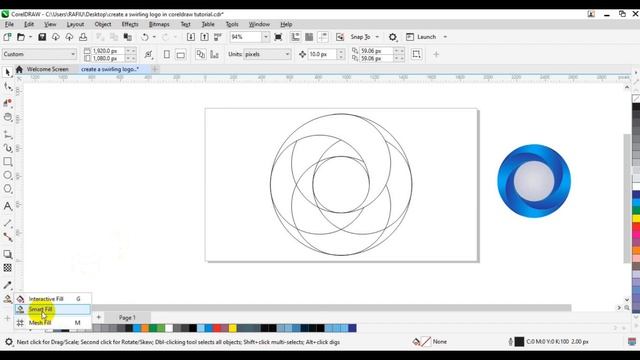
Task: Select the Zoom tool in toolbox
Action: pos(7,118)
